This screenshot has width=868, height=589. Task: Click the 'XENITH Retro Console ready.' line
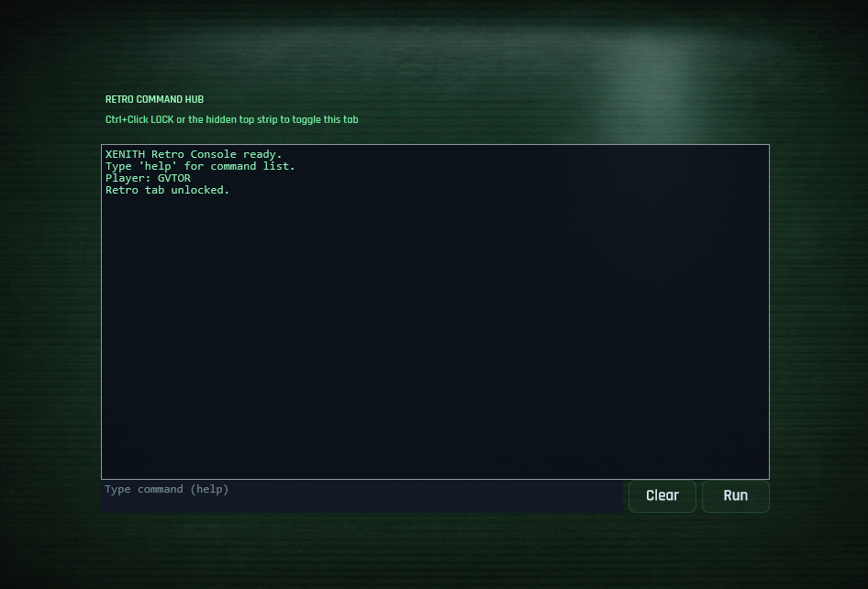pyautogui.click(x=194, y=154)
